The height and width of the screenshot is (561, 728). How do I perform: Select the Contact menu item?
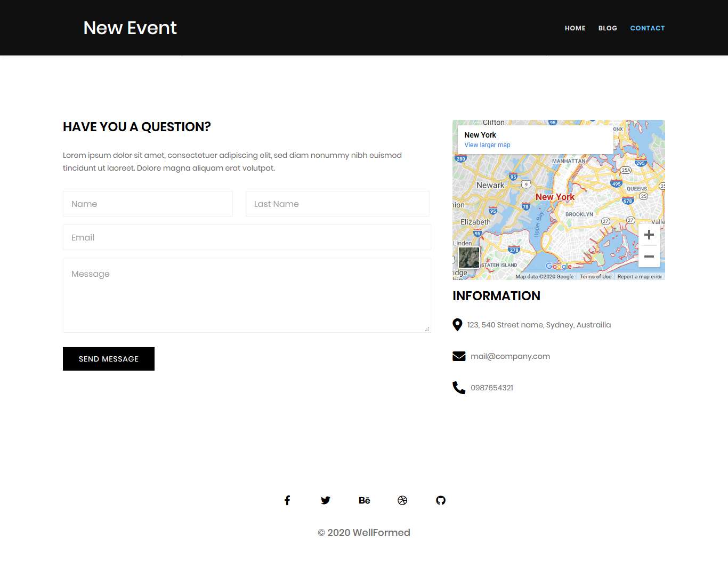(x=647, y=28)
